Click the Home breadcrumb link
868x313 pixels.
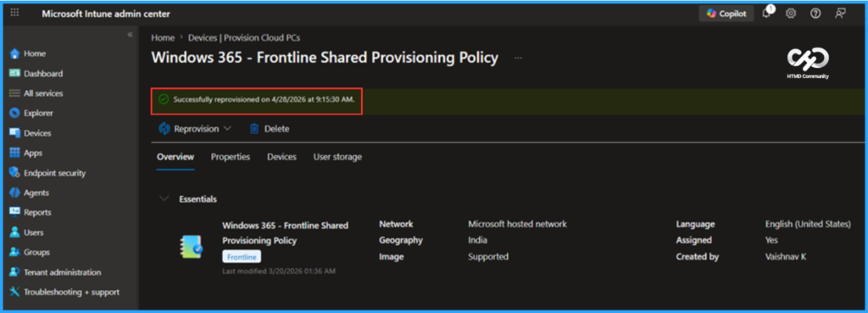[x=163, y=37]
